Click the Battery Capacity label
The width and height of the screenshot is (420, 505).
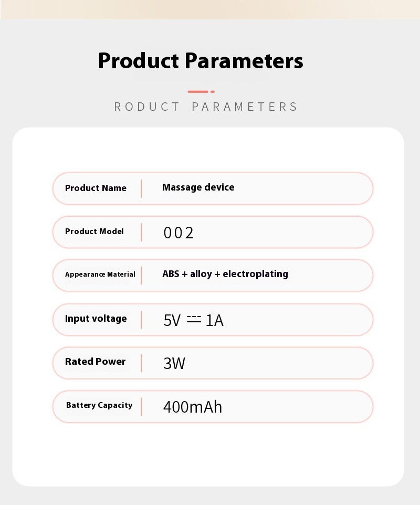[99, 405]
